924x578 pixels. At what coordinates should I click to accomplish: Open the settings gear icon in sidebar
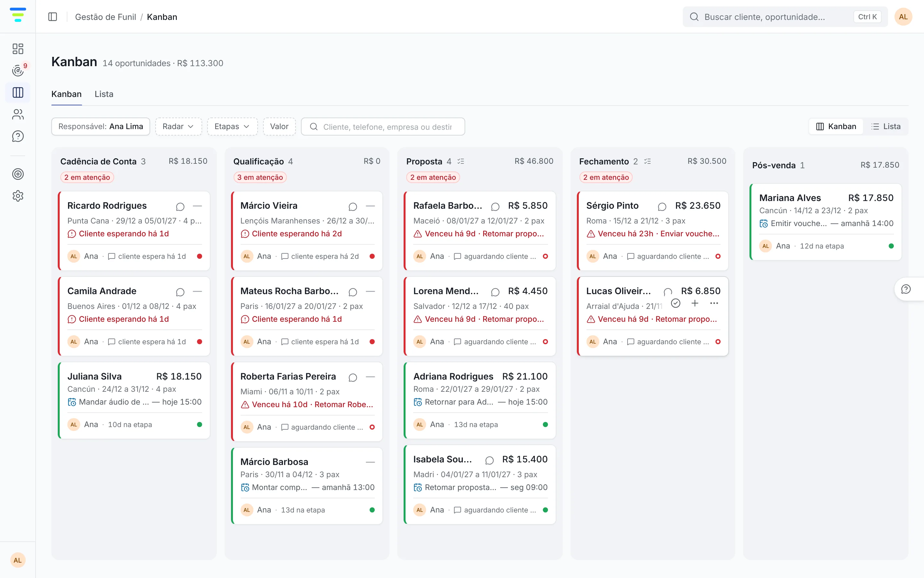coord(18,196)
